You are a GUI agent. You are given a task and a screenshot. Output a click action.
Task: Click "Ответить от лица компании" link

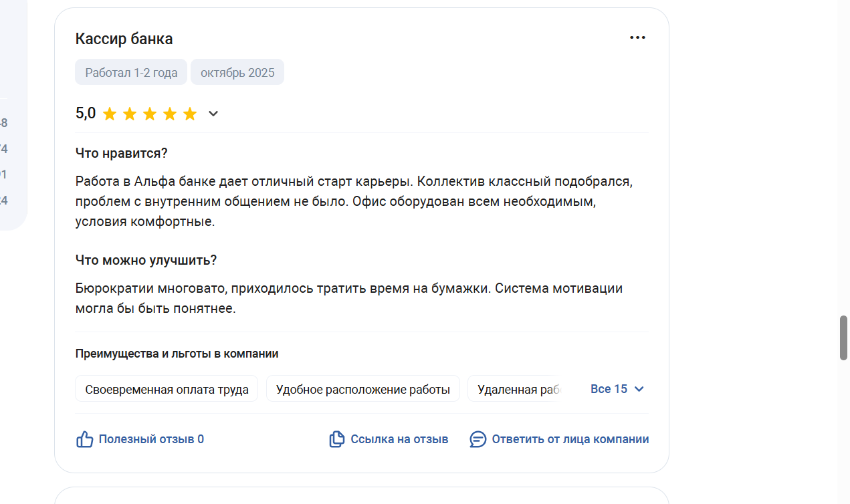click(x=570, y=439)
